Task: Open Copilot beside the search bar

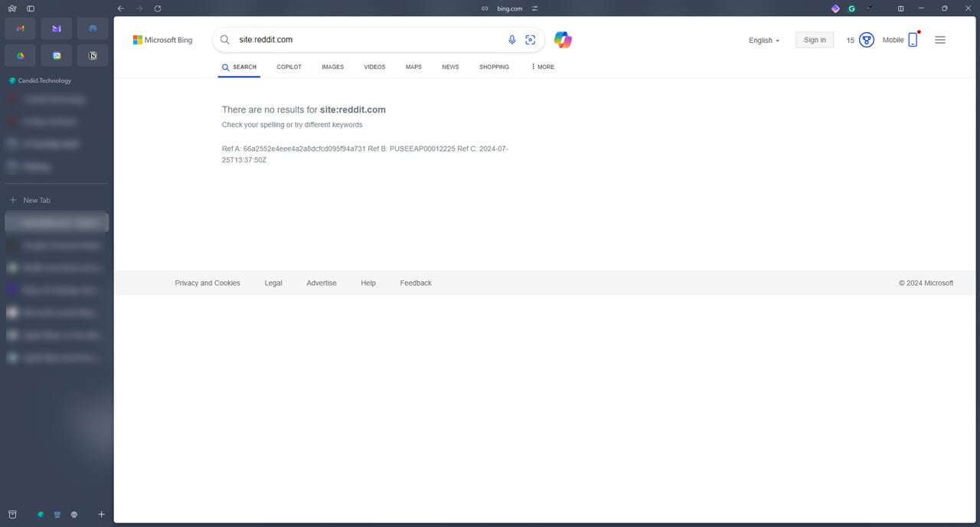Action: (563, 39)
